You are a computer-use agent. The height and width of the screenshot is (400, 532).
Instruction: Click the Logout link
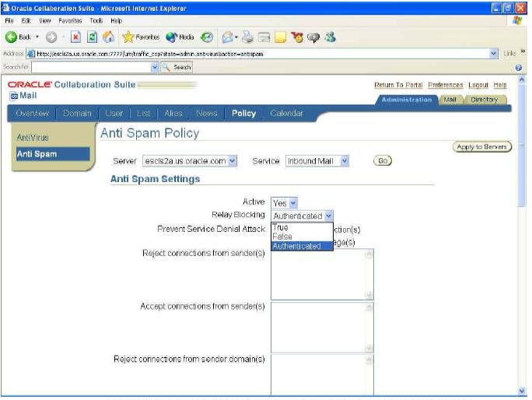(478, 85)
